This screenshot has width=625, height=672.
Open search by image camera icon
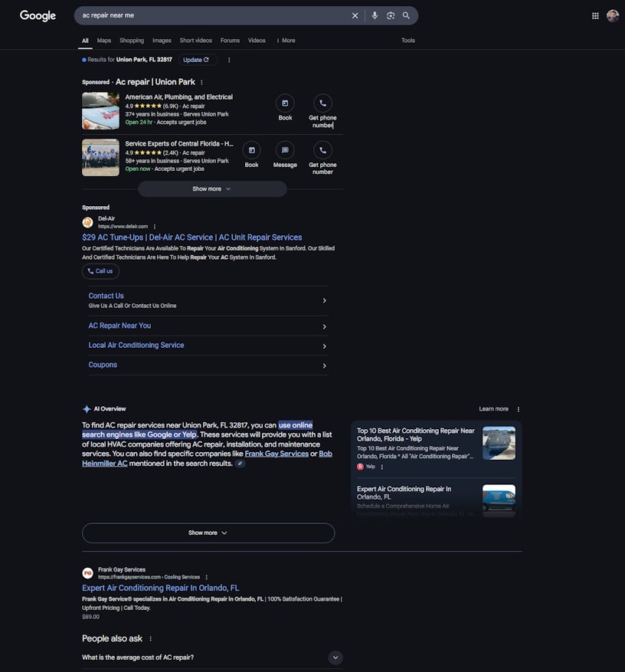coord(391,15)
